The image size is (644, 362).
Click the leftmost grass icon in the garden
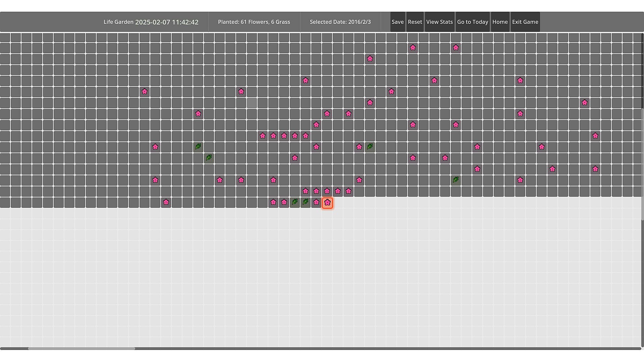(x=198, y=147)
